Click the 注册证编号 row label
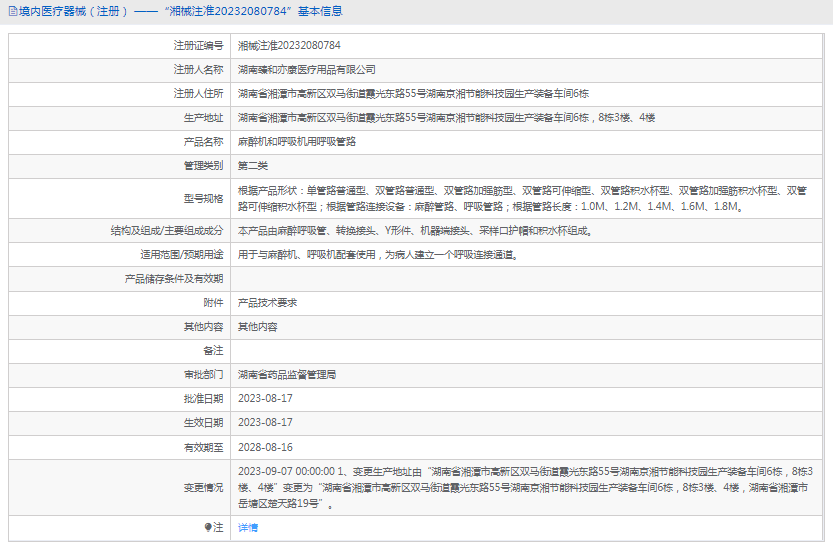833x545 pixels. (x=198, y=46)
